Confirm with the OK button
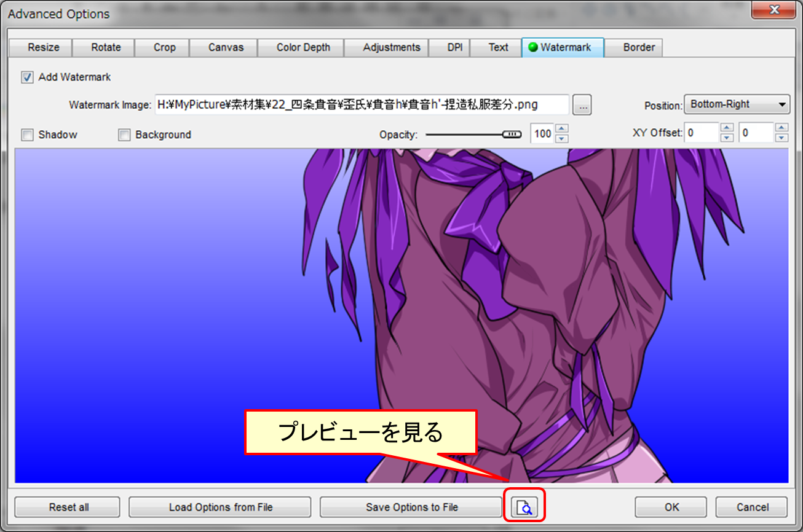The image size is (803, 532). click(x=671, y=507)
